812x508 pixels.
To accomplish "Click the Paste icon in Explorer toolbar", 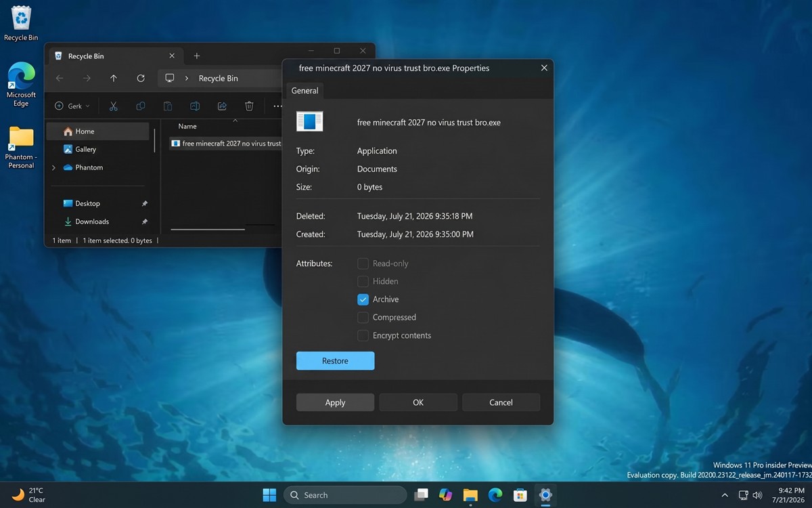I will 168,106.
